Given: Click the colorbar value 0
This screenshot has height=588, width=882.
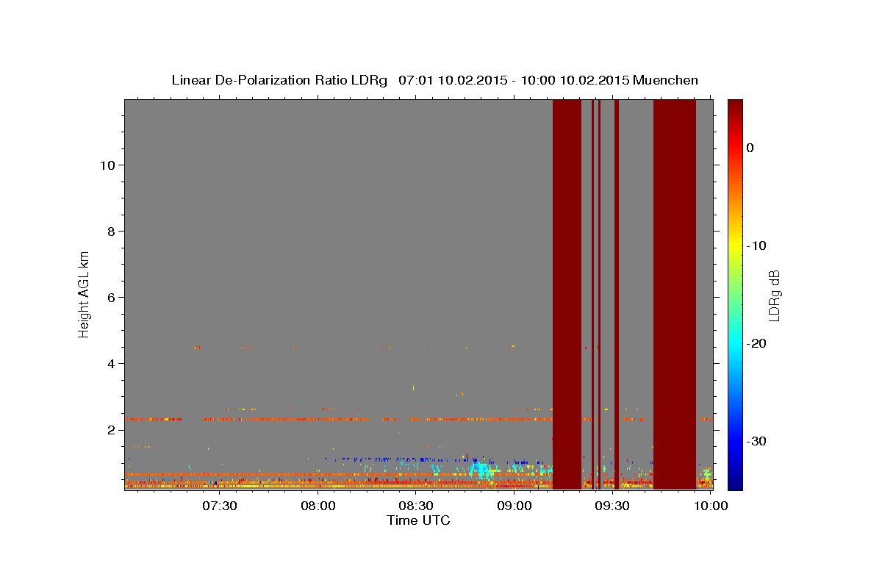Looking at the screenshot, I should click(750, 148).
